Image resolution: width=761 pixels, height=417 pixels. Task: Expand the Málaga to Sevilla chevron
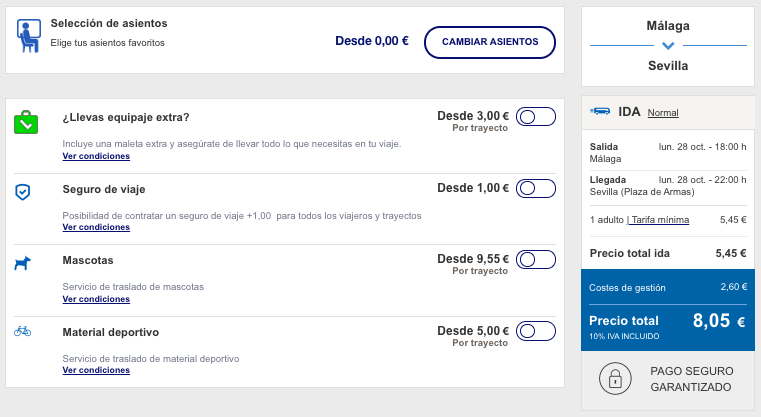click(668, 46)
